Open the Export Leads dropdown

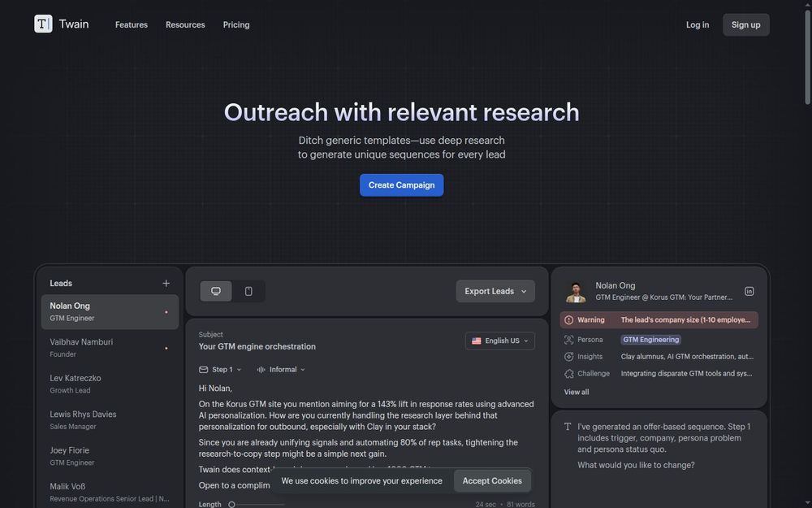coord(495,291)
